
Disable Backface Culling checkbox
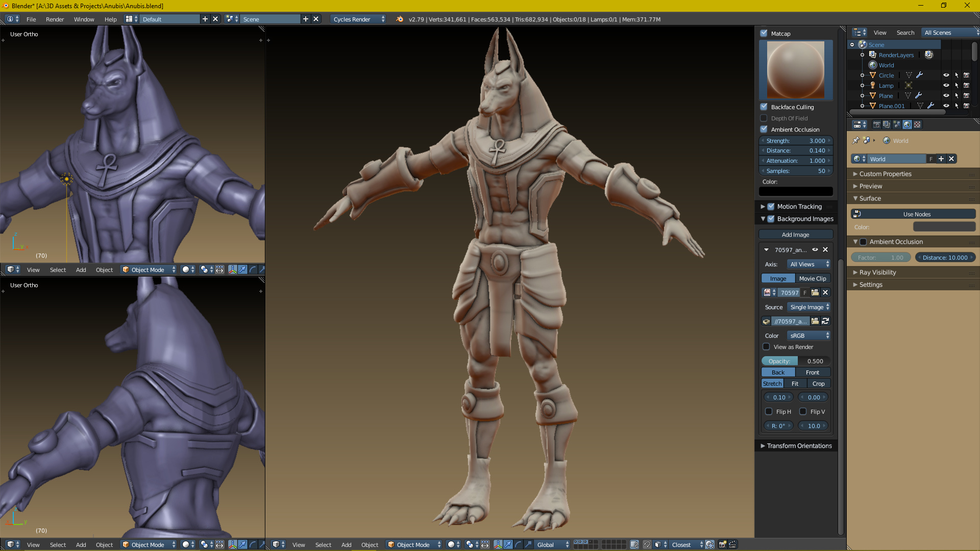click(764, 107)
